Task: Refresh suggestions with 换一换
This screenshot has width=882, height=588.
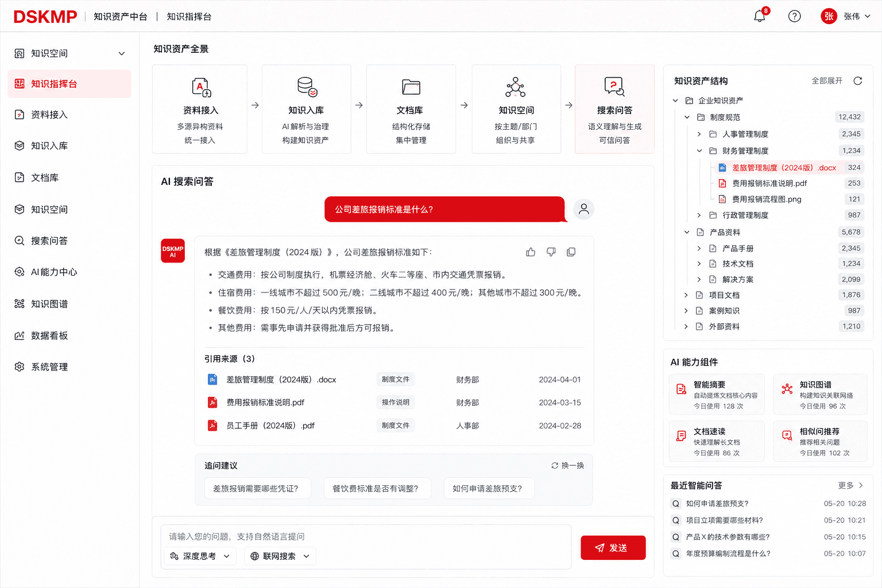Action: pos(568,466)
